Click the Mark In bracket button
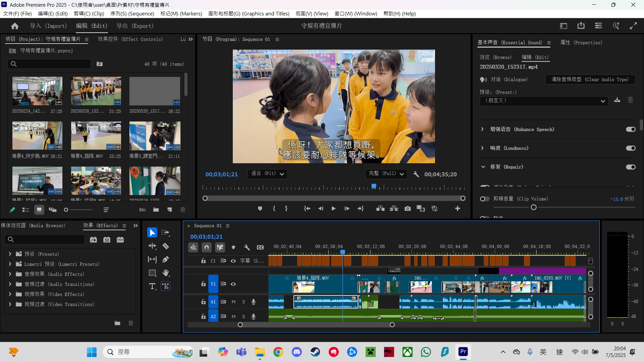Screen dimensions: 644x362 274,208
